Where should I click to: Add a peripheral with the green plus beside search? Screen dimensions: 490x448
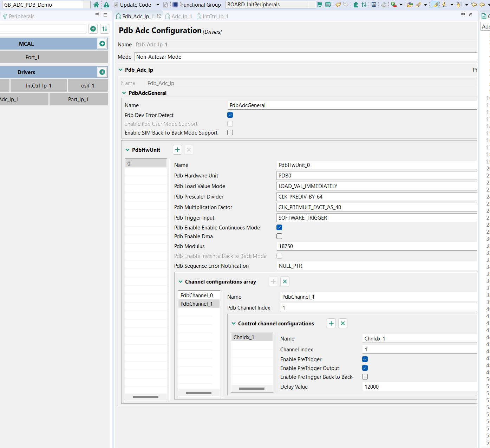tap(93, 29)
